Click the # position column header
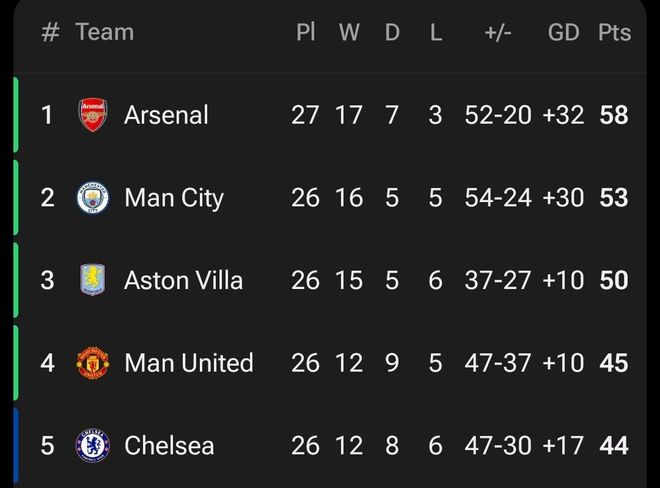The image size is (660, 488). [x=50, y=33]
